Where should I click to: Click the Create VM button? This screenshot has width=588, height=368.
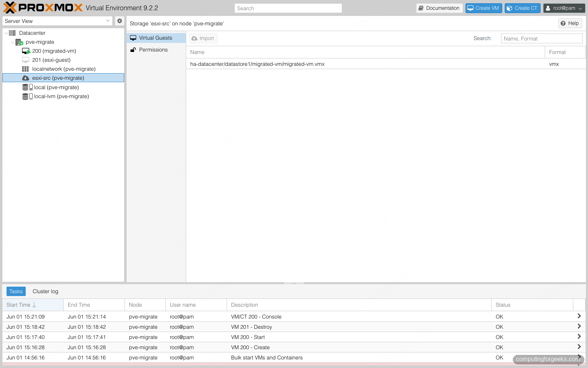(483, 8)
